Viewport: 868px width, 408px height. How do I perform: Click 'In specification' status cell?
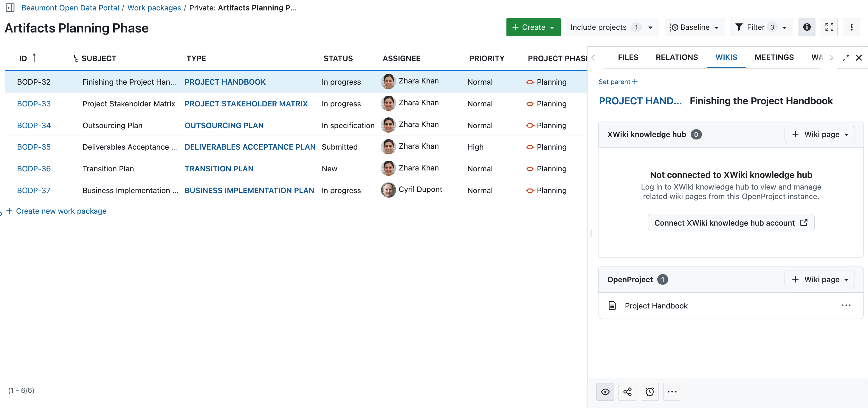pyautogui.click(x=348, y=125)
